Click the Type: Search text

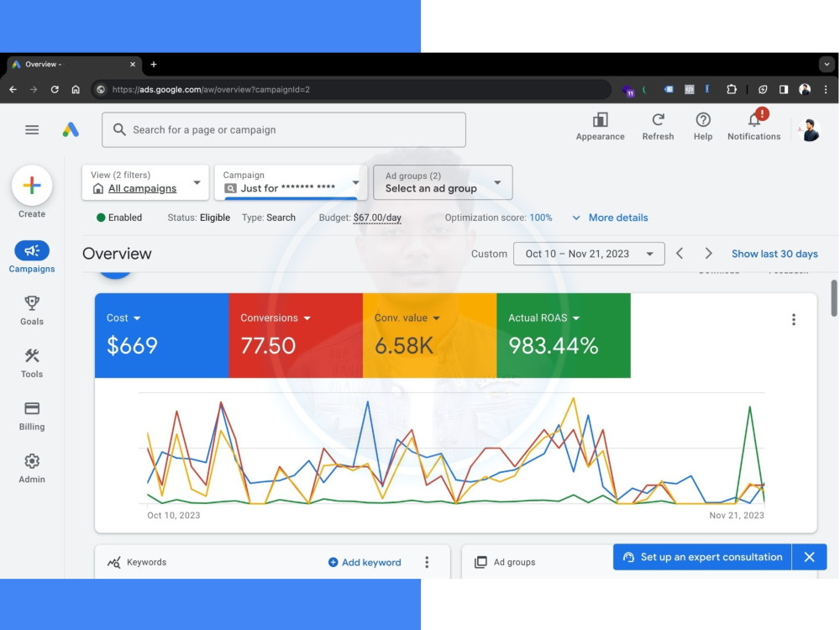coord(269,218)
